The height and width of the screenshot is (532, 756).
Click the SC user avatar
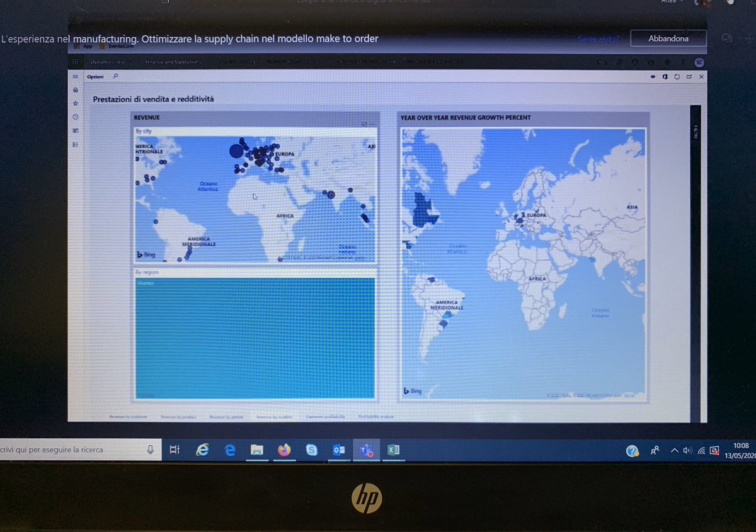(699, 62)
